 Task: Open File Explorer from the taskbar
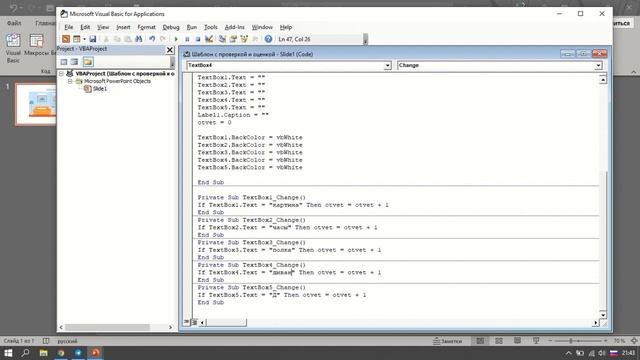[43, 353]
